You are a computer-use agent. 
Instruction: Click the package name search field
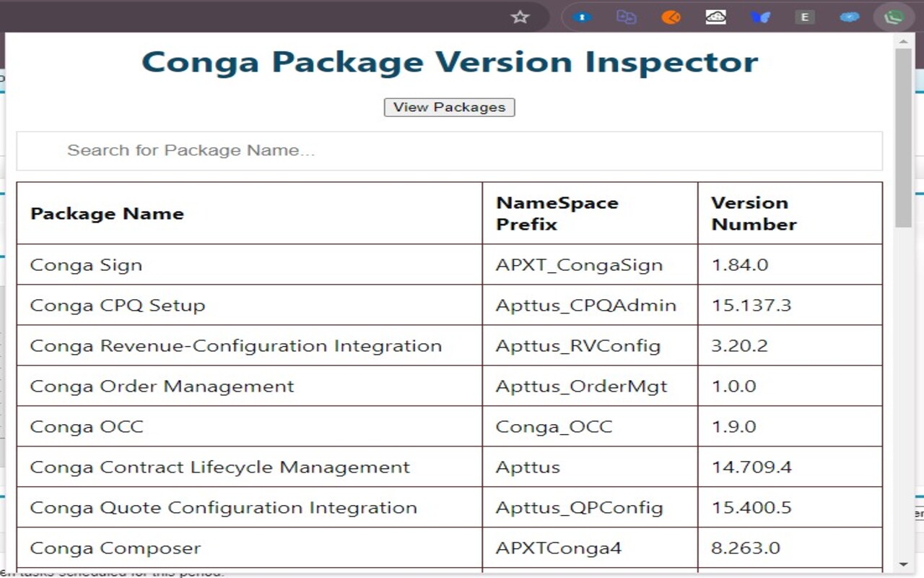[449, 150]
